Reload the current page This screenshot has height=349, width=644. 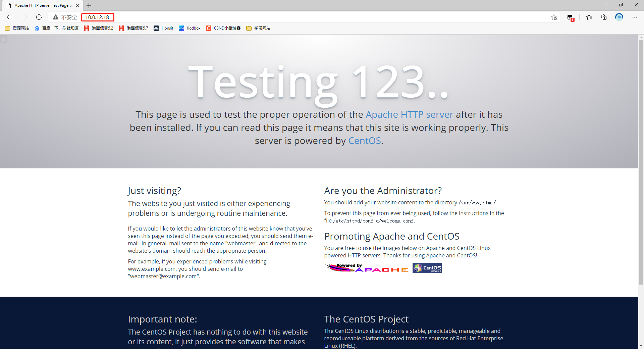point(39,17)
